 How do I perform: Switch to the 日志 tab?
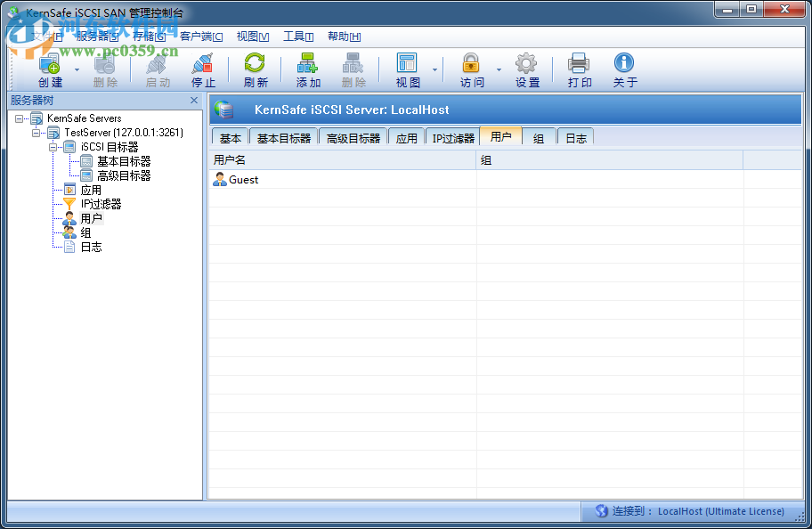(574, 137)
